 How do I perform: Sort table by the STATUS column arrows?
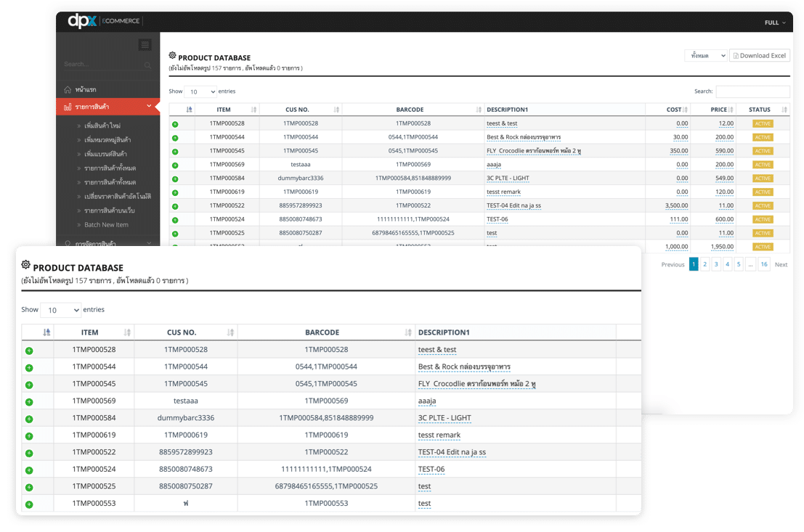point(784,110)
